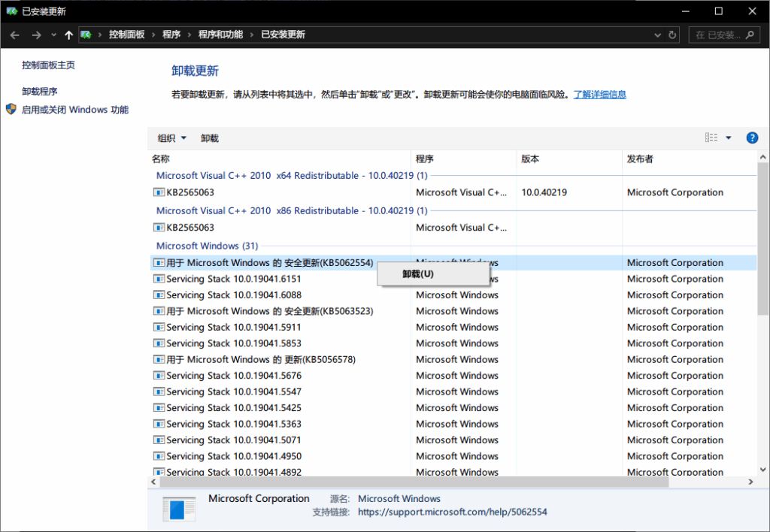770x532 pixels.
Task: Select Servicing Stack 10.0.19041.5071
Action: (x=453, y=440)
